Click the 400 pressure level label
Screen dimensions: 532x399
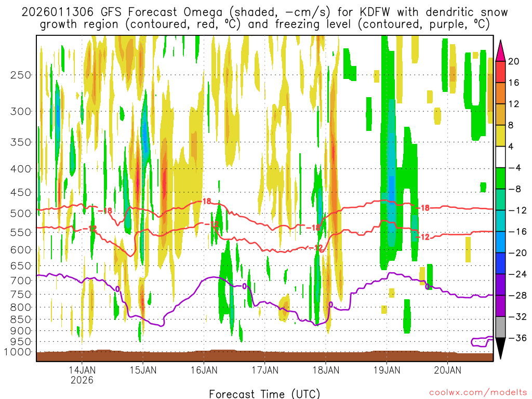click(x=21, y=169)
